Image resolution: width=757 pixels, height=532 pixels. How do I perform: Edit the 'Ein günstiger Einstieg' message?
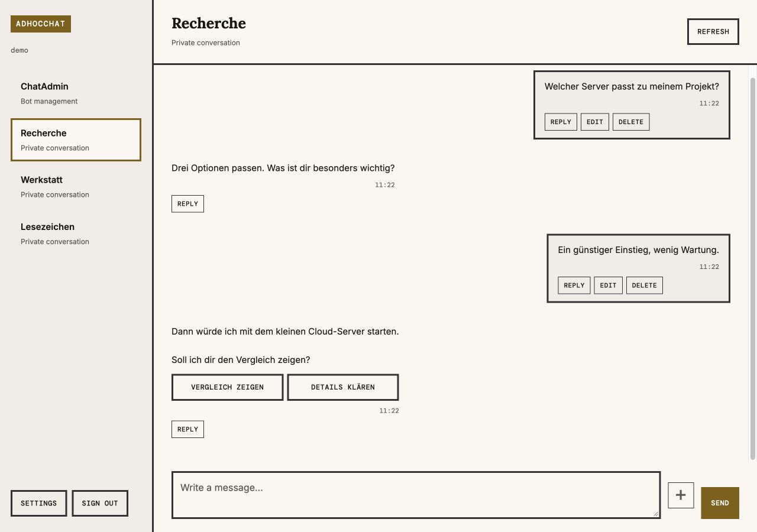608,286
